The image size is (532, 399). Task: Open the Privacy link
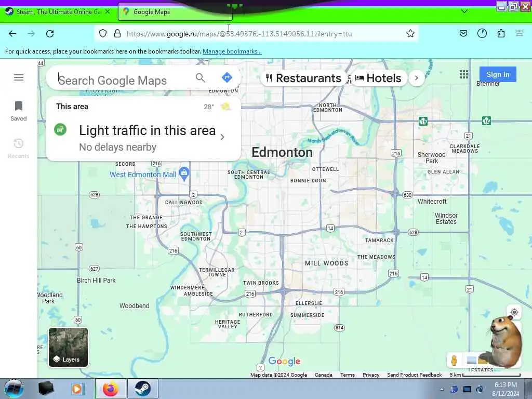coord(371,375)
